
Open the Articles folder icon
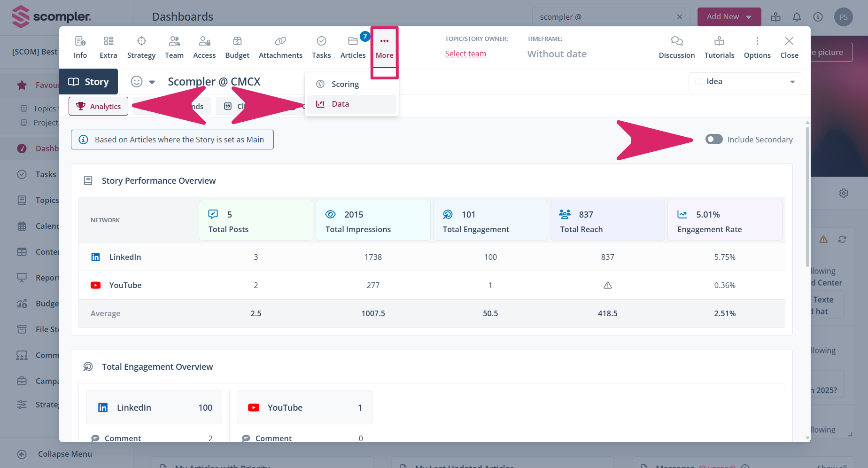point(353,41)
